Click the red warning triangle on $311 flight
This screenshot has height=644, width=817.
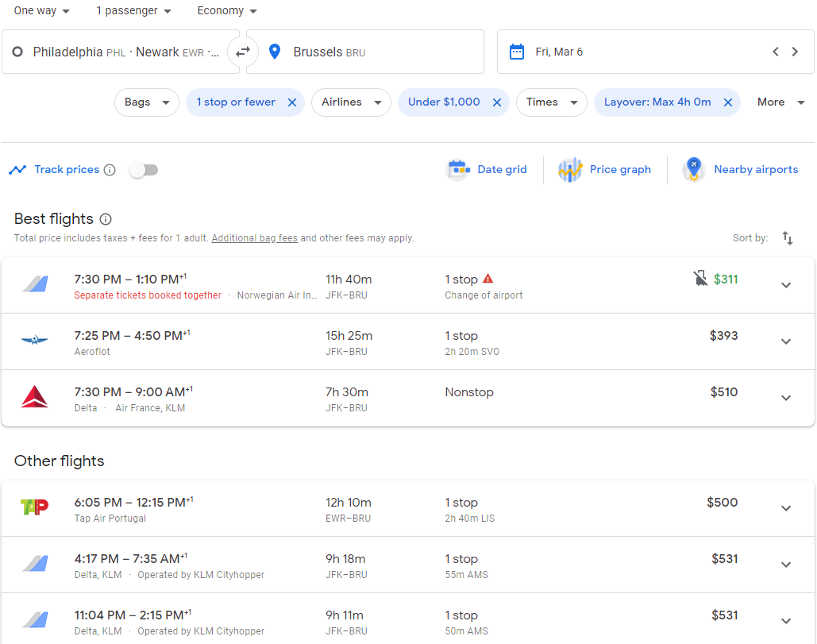point(488,279)
